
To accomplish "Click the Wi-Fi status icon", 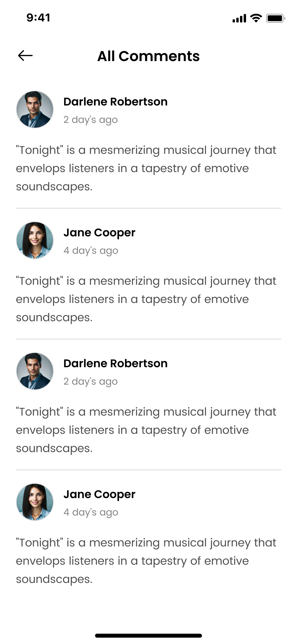I will (256, 18).
